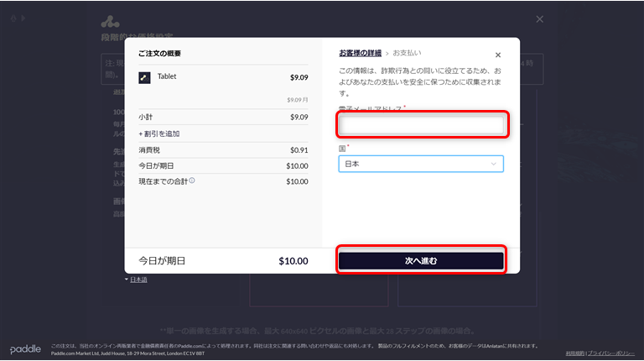Close the checkout dialog with the X
644x361 pixels.
[x=498, y=55]
